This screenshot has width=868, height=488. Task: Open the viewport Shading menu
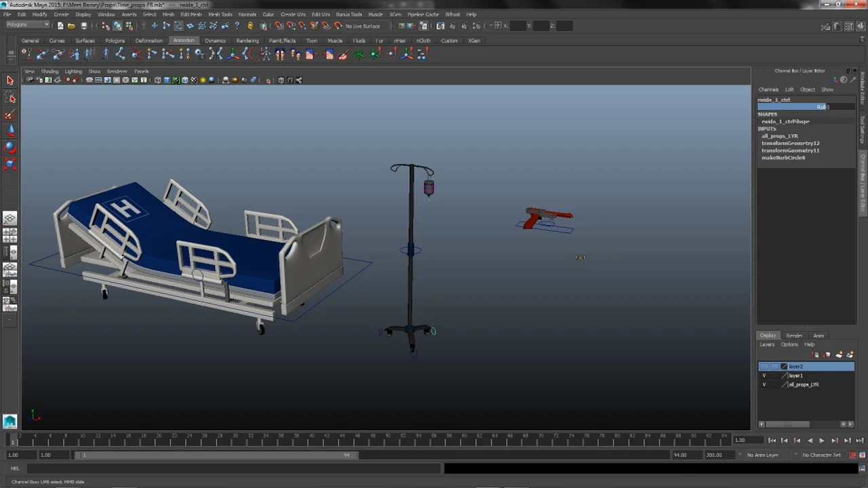tap(50, 71)
